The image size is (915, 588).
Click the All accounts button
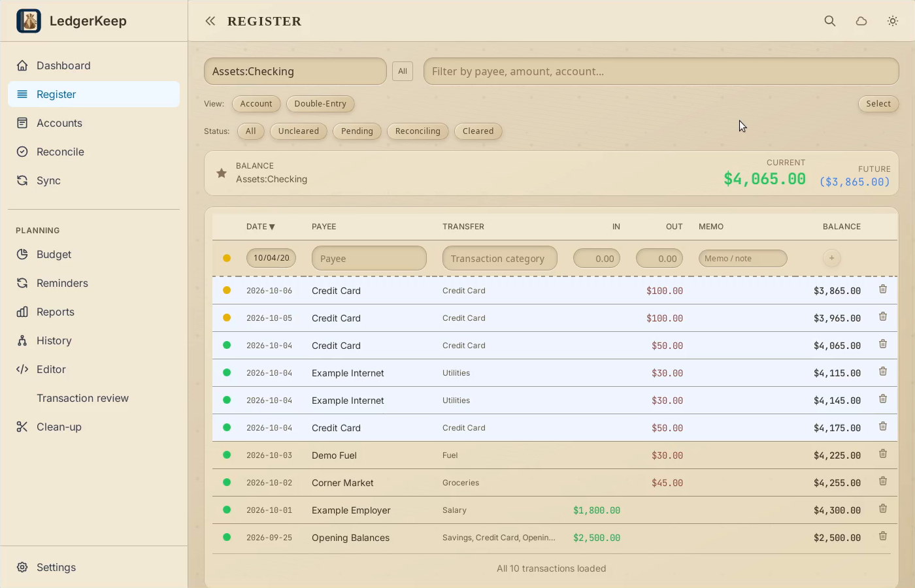(x=403, y=71)
